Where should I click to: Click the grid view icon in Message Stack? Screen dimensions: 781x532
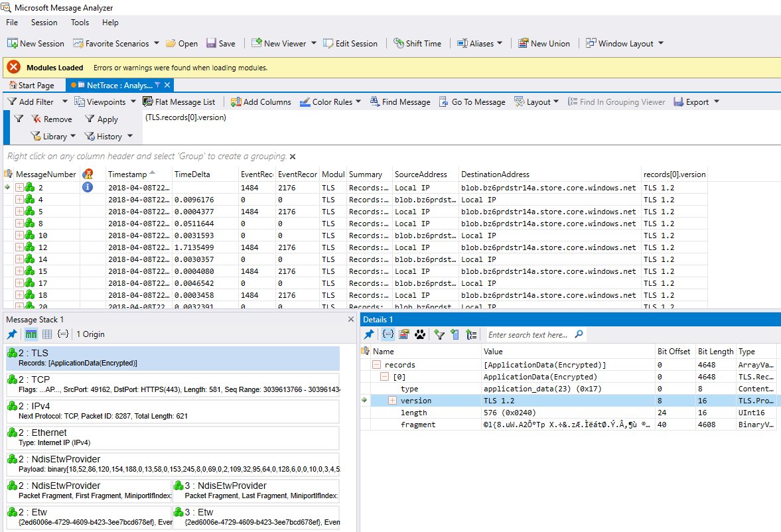tap(47, 334)
